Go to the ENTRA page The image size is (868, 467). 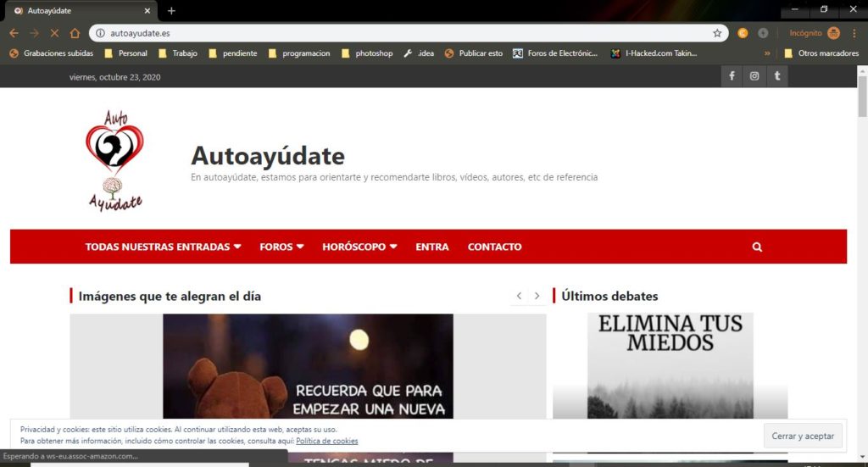[432, 247]
